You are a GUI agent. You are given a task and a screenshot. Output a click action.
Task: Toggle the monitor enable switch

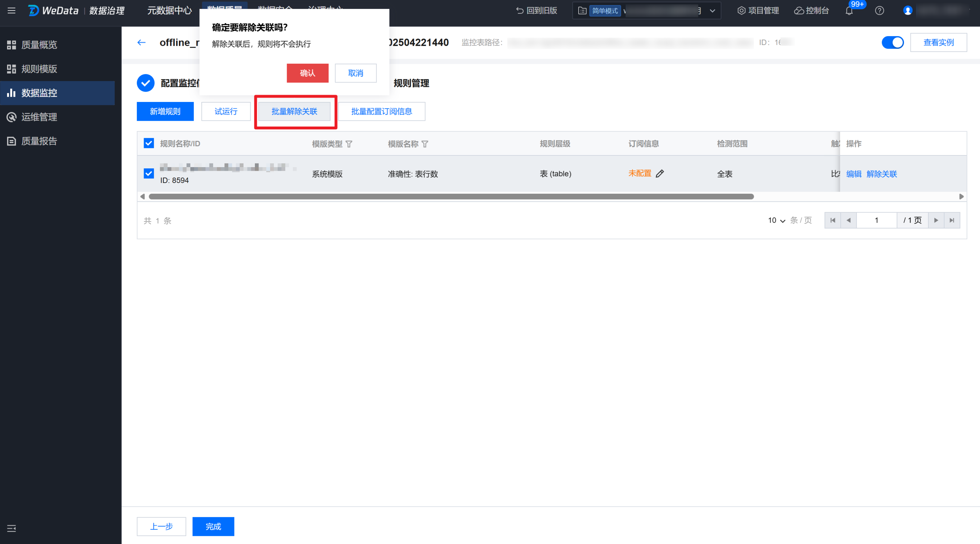coord(893,42)
